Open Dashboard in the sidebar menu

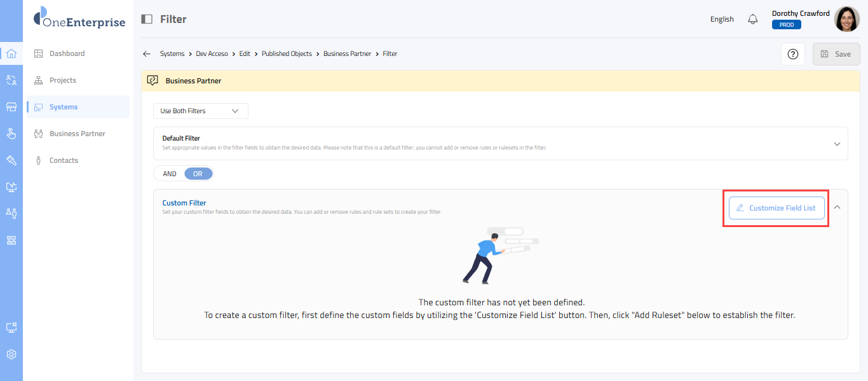click(67, 53)
